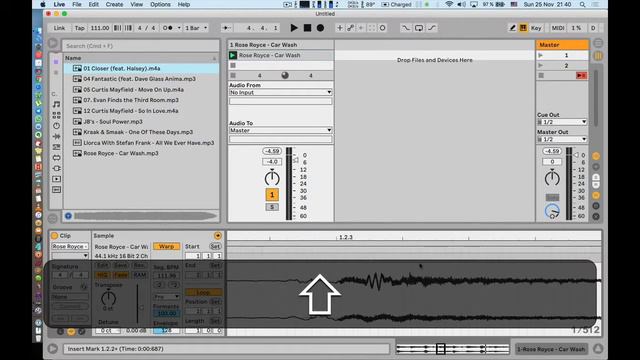Click the Set button next to Start
The width and height of the screenshot is (640, 360).
[215, 247]
